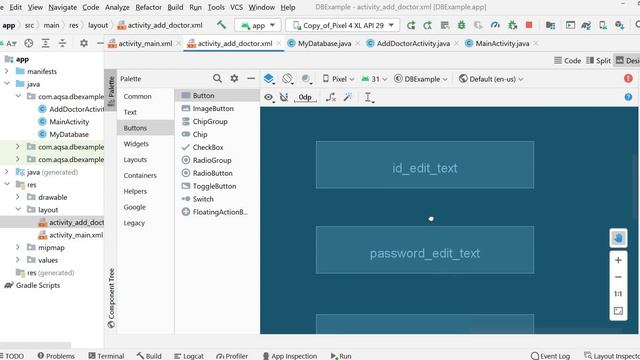The width and height of the screenshot is (640, 360).
Task: Click the Debug app bug icon
Action: tap(461, 25)
